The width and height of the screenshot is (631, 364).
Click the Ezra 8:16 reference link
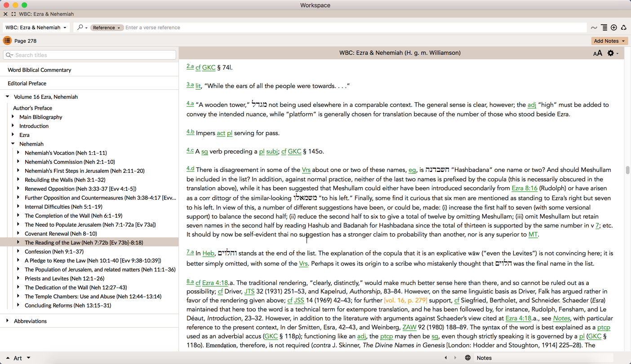pyautogui.click(x=524, y=189)
